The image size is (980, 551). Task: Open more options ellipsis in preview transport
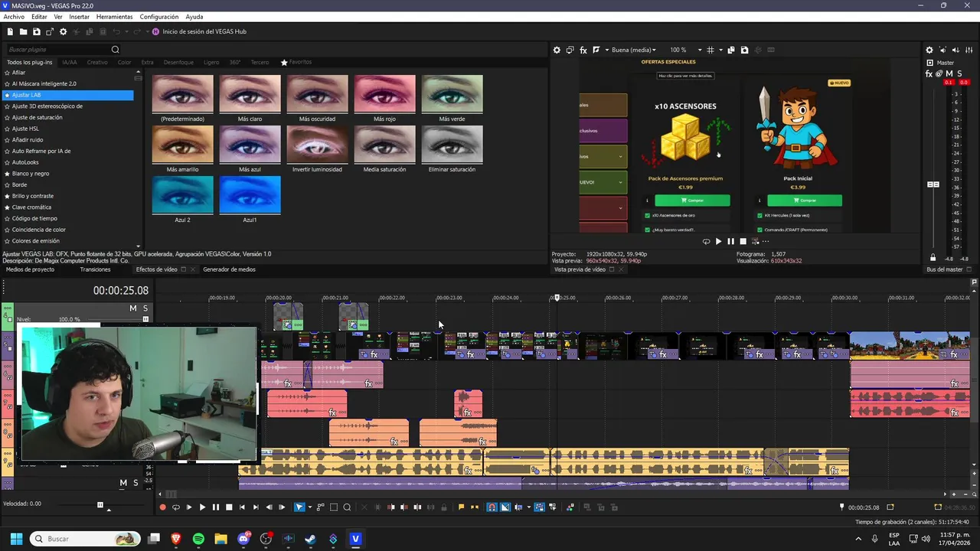[765, 241]
